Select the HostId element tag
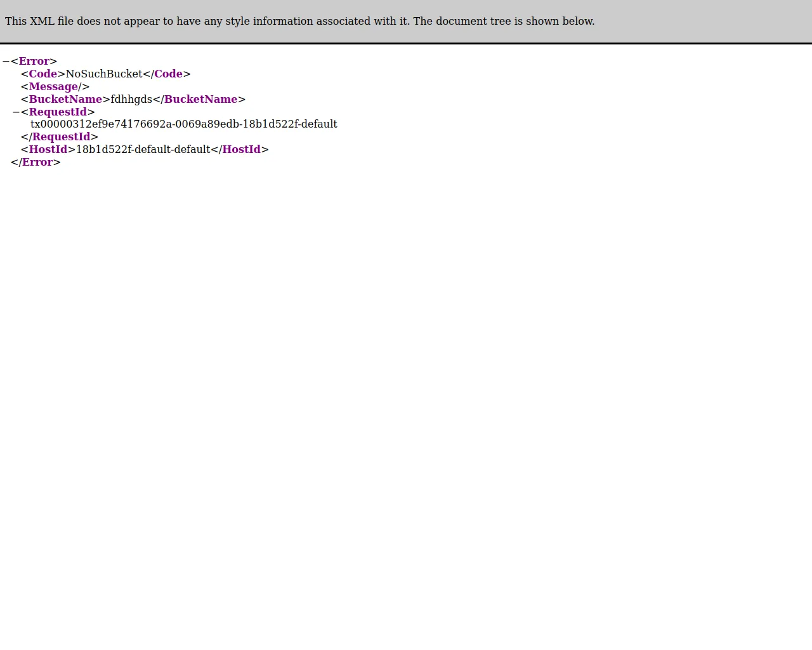Screen dimensions: 812x650 (48, 149)
